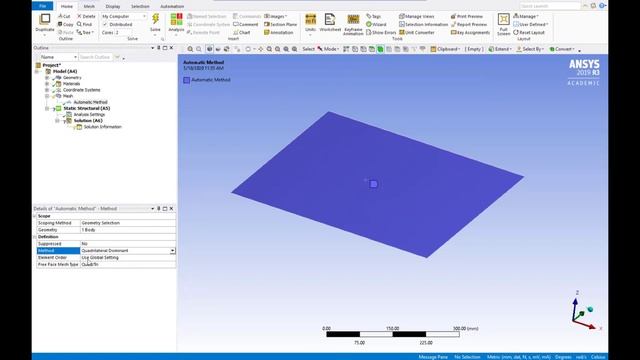Viewport: 640px width, 360px height.
Task: Click the Tags tool
Action: tap(373, 16)
